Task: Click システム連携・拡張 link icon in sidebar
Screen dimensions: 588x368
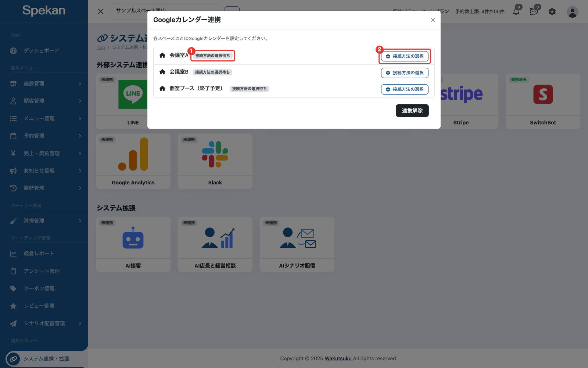Action: tap(13, 359)
